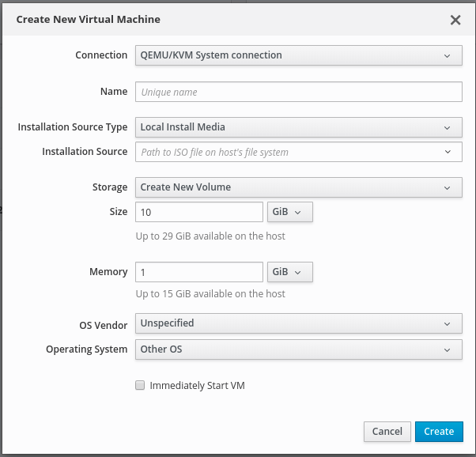Screen dimensions: 476x457
Task: Expand the OS Vendor dropdown
Action: pyautogui.click(x=298, y=323)
